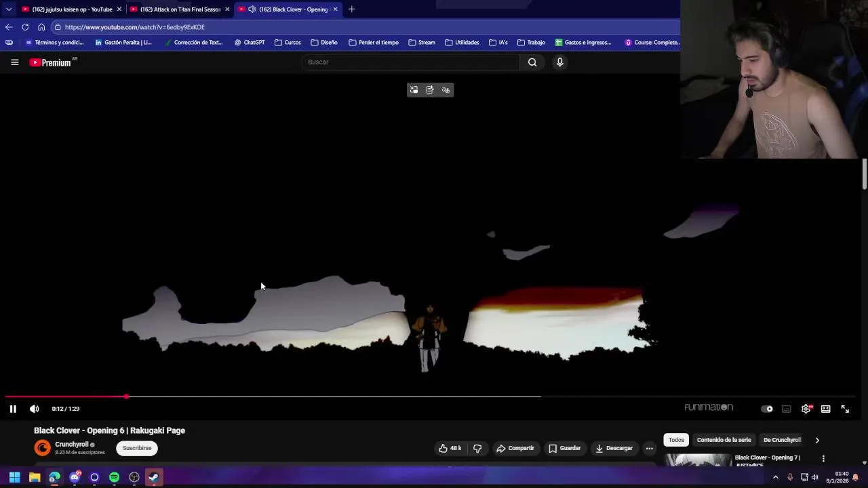Expand the IA's bookmark folder
Image resolution: width=868 pixels, height=488 pixels.
pos(498,43)
